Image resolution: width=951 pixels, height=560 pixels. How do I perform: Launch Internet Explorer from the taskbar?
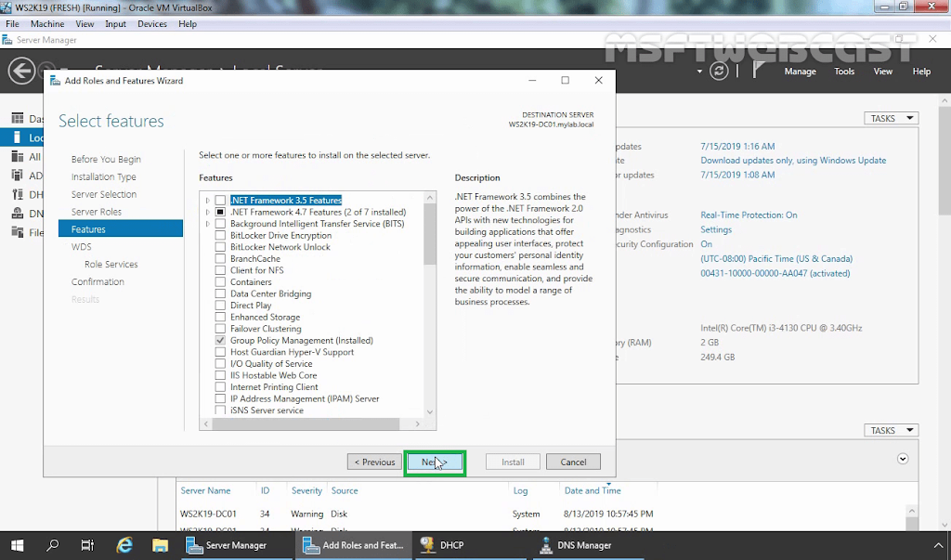pyautogui.click(x=124, y=545)
